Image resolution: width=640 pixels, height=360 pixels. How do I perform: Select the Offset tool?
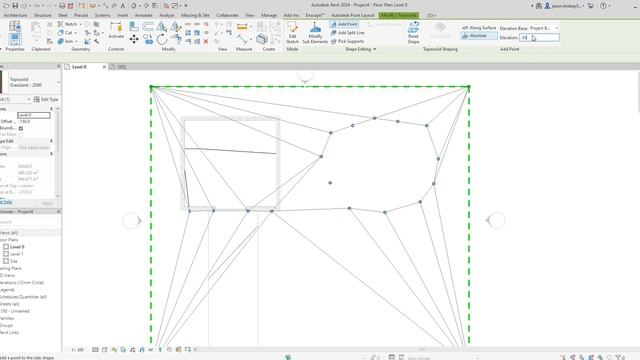(148, 27)
